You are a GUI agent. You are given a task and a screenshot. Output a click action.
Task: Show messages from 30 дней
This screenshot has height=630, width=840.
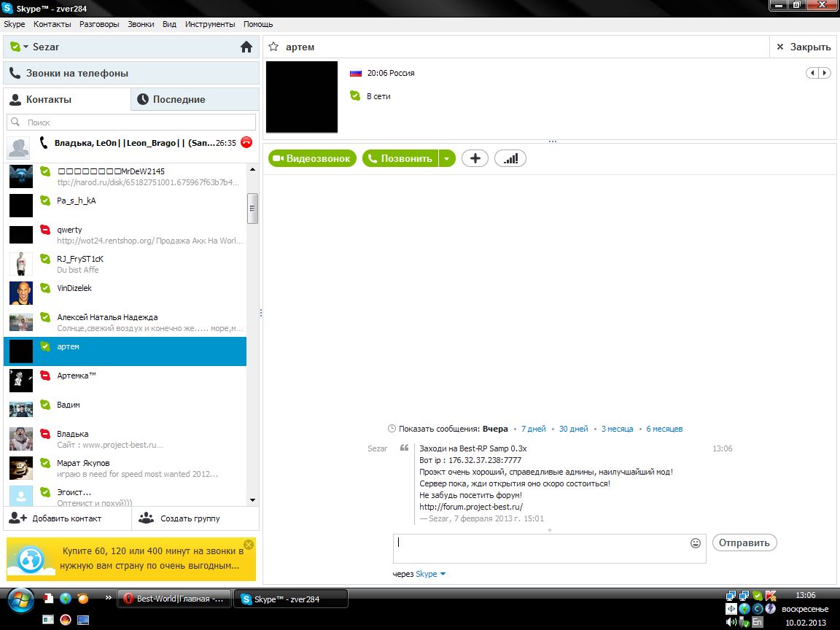[x=574, y=429]
